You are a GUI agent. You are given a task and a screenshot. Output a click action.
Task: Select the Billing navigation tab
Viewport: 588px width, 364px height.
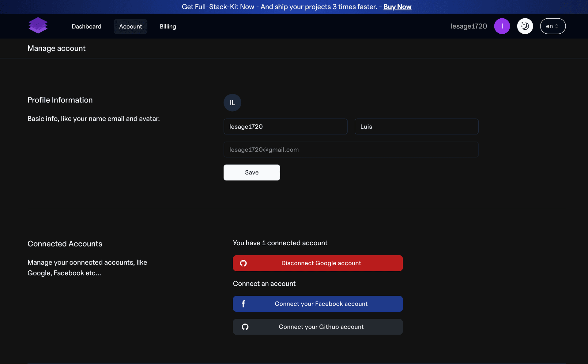[x=168, y=26]
